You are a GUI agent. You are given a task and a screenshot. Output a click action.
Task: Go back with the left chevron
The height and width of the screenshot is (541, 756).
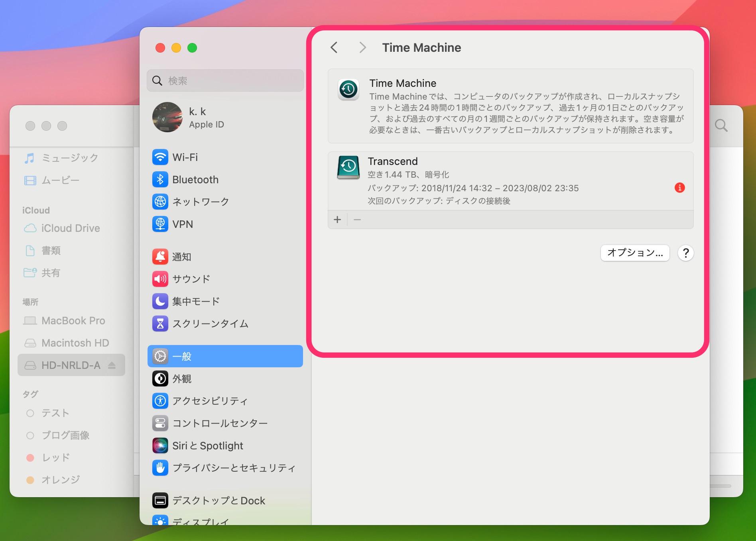click(x=334, y=47)
